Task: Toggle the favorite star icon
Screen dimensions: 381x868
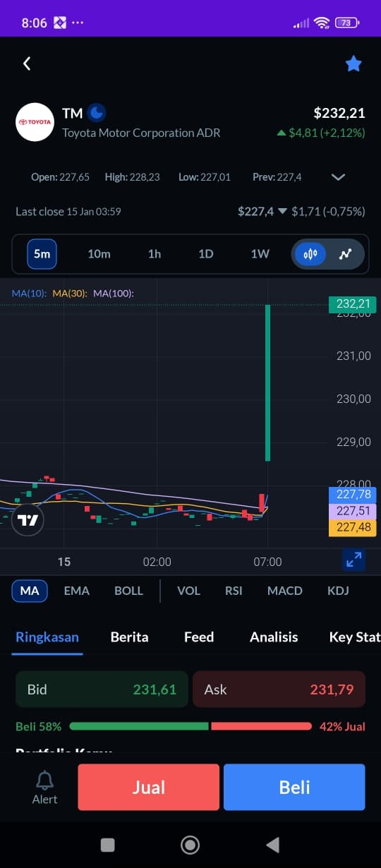Action: 353,64
